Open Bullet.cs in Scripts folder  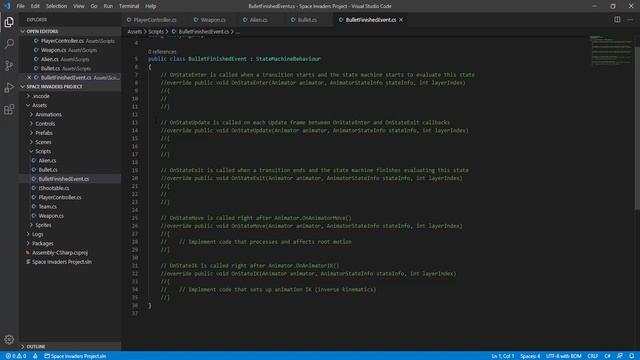pyautogui.click(x=70, y=169)
